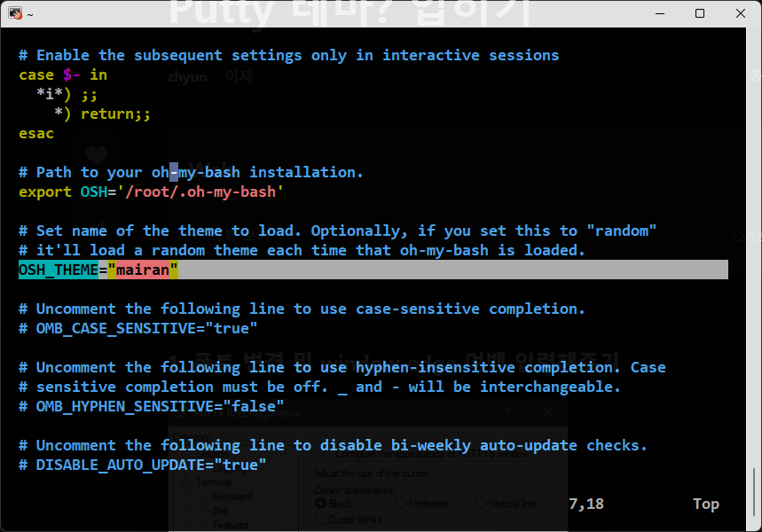Close the PuTTY terminal window
Screen dimensions: 762x532
(740, 13)
